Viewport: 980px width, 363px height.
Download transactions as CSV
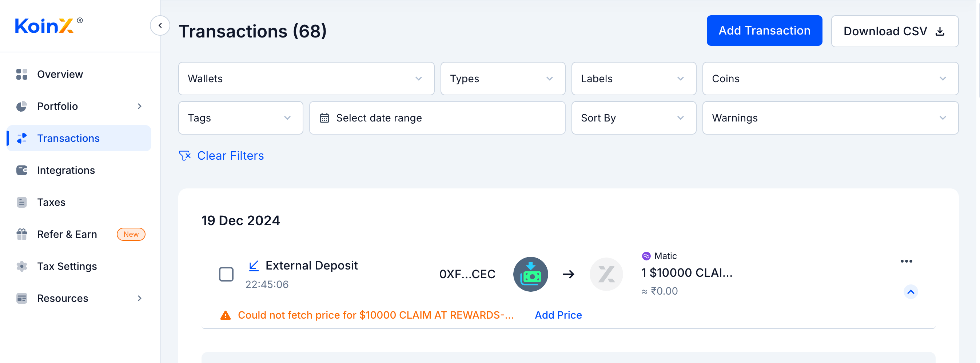[894, 31]
